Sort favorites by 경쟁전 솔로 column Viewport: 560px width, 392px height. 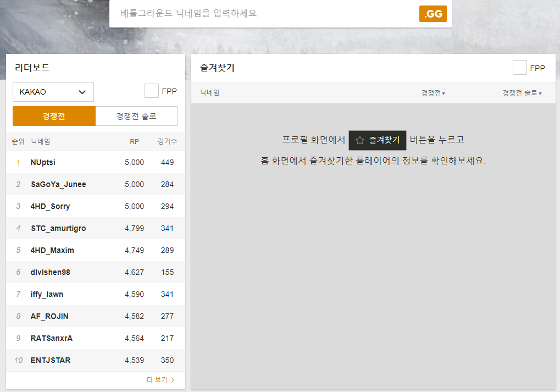[522, 93]
